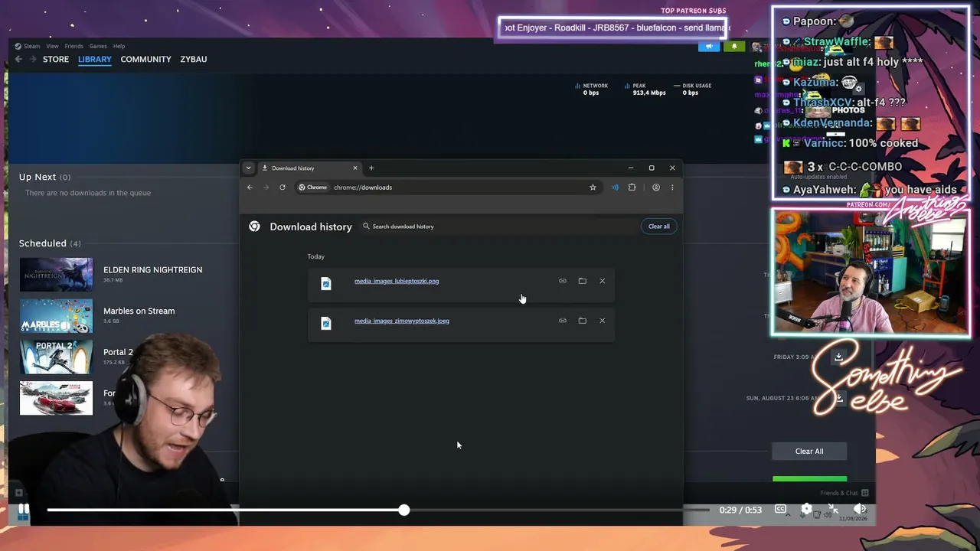The width and height of the screenshot is (980, 551).
Task: Open the Marbles on Stream thumbnail
Action: tap(56, 316)
